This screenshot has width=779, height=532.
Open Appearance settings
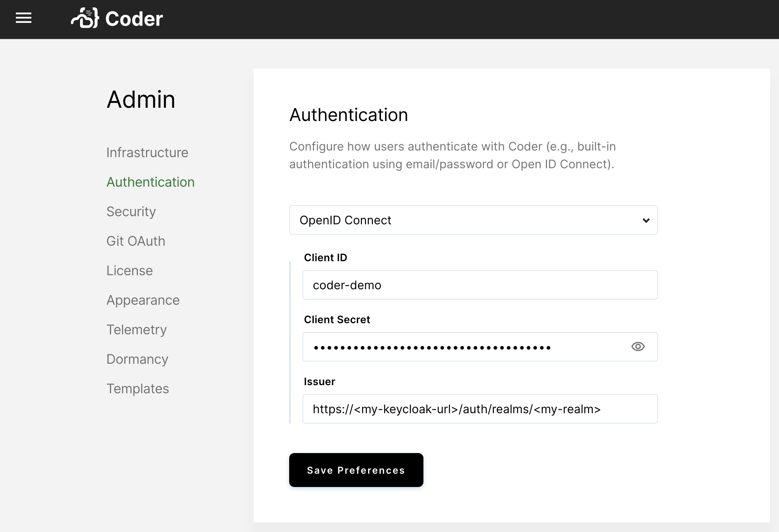click(x=143, y=300)
